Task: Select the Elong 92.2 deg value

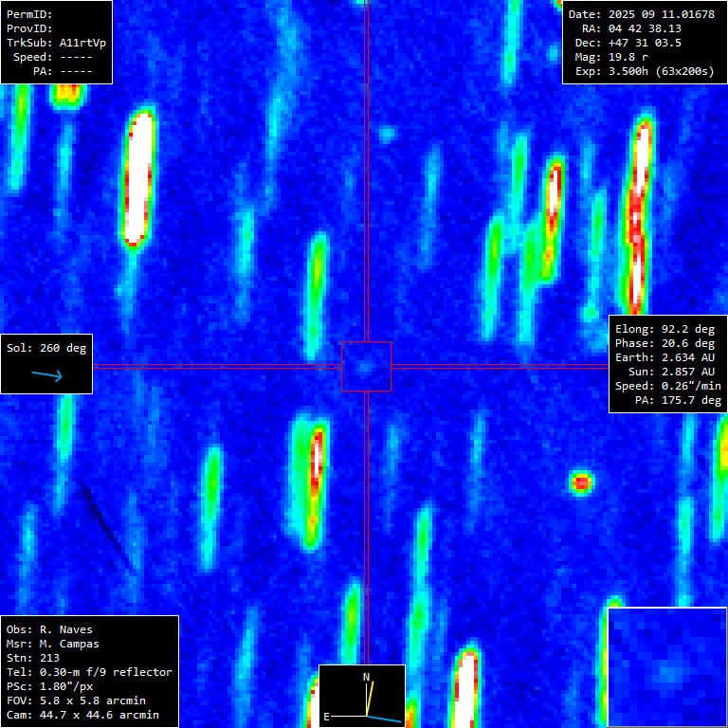Action: coord(667,329)
